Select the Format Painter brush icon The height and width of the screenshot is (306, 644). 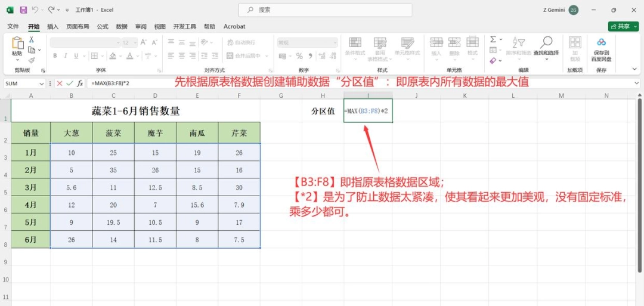pyautogui.click(x=32, y=60)
